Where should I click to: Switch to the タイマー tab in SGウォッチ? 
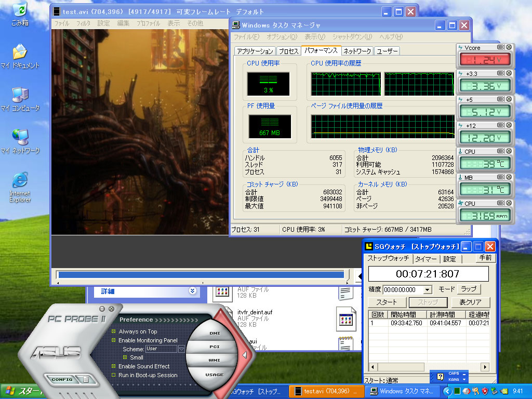[x=426, y=259]
